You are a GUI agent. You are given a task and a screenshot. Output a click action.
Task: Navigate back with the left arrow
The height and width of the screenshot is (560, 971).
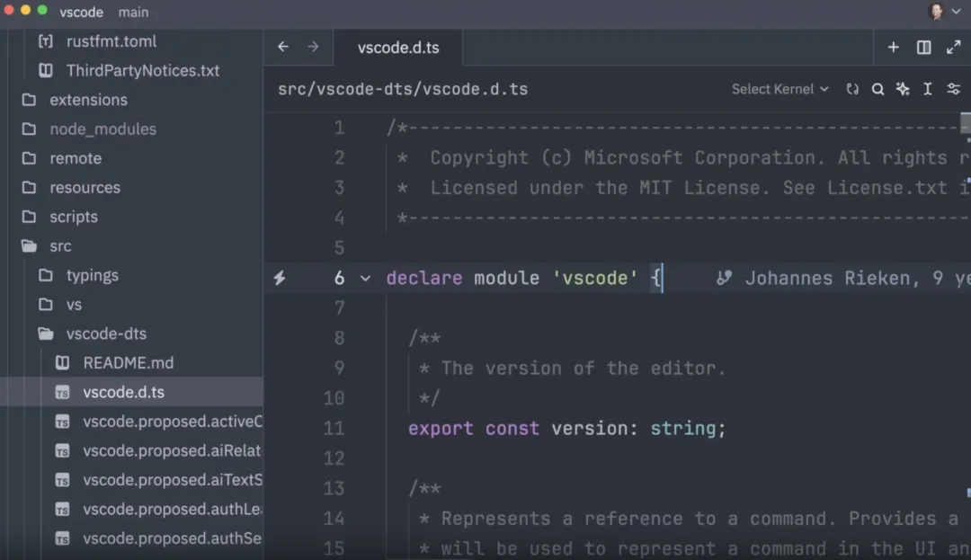(x=283, y=47)
